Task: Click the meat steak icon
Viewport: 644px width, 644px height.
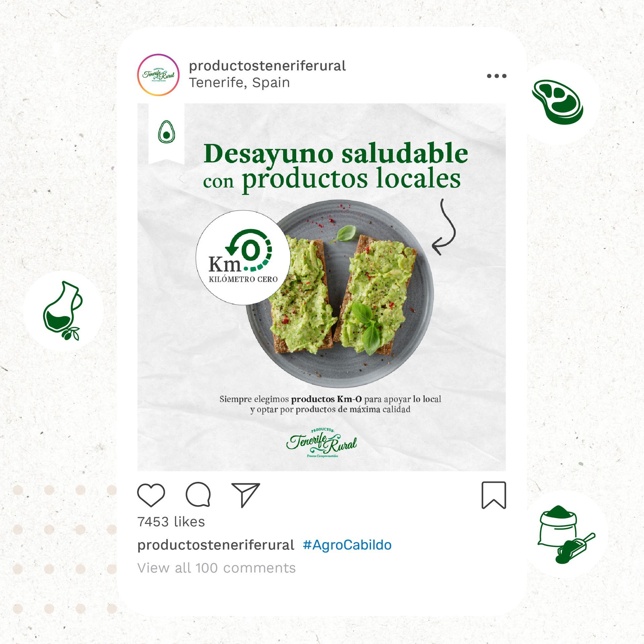Action: click(558, 102)
